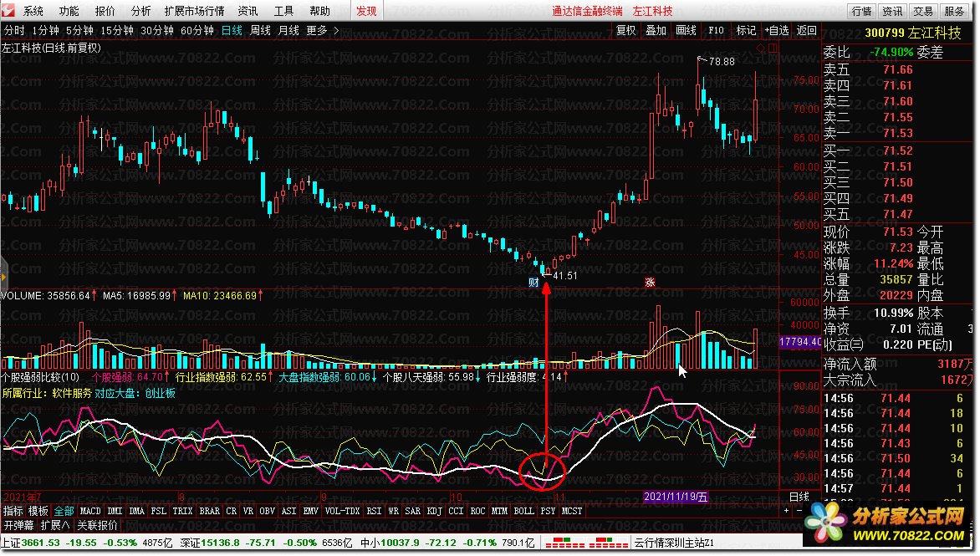This screenshot has height=556, width=980.
Task: Click the 复权 toolbar button
Action: pyautogui.click(x=625, y=30)
